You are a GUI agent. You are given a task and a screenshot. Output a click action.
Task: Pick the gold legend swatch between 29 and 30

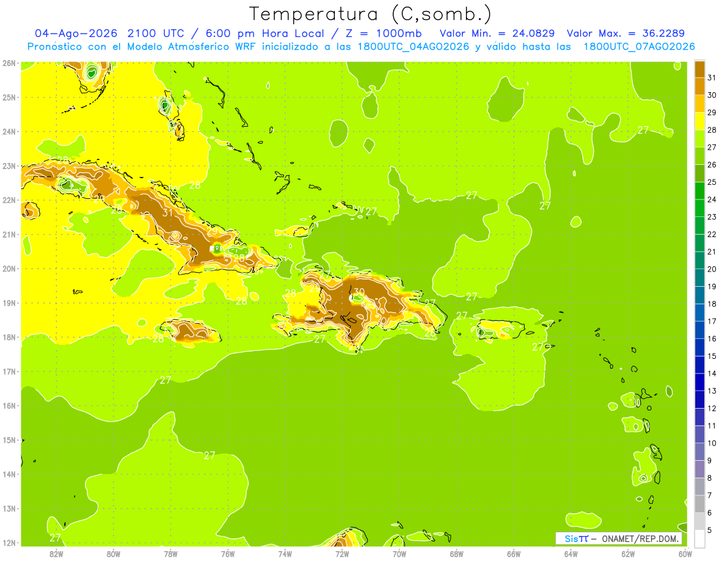point(699,104)
